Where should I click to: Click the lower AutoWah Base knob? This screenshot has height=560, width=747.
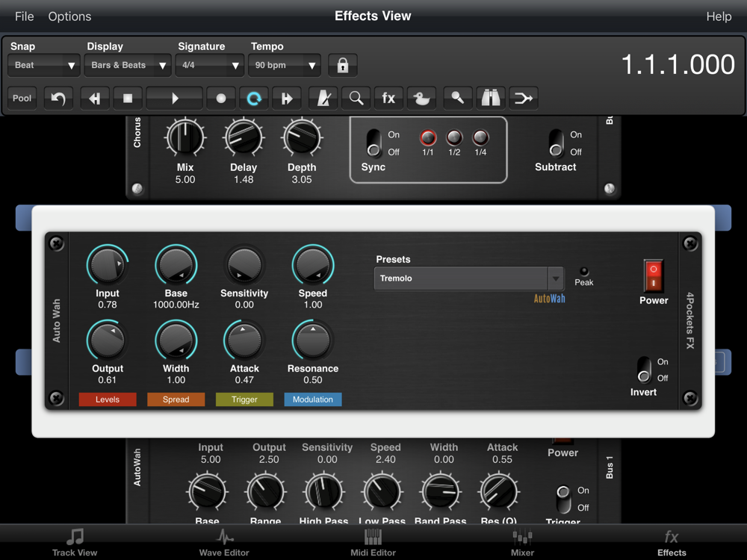coord(207,491)
